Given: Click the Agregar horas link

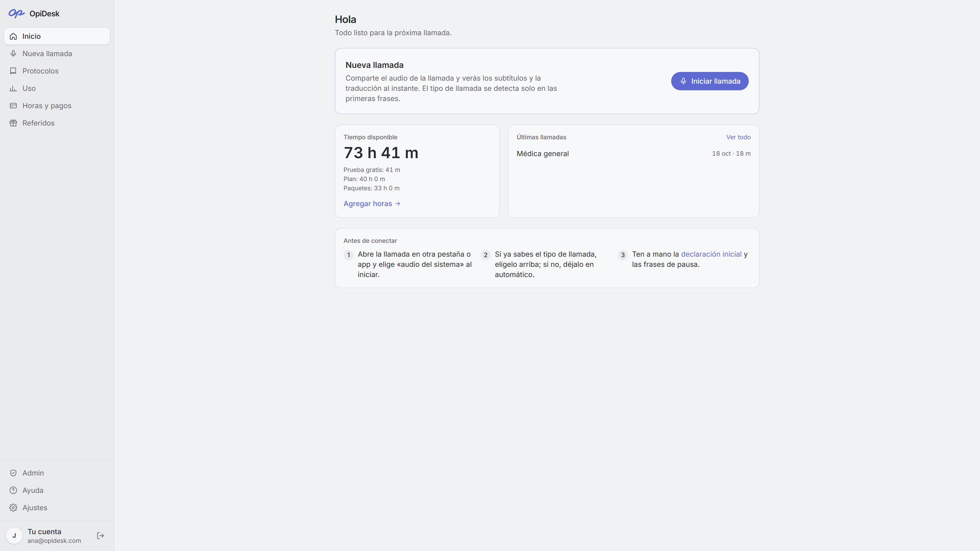Looking at the screenshot, I should pyautogui.click(x=372, y=204).
